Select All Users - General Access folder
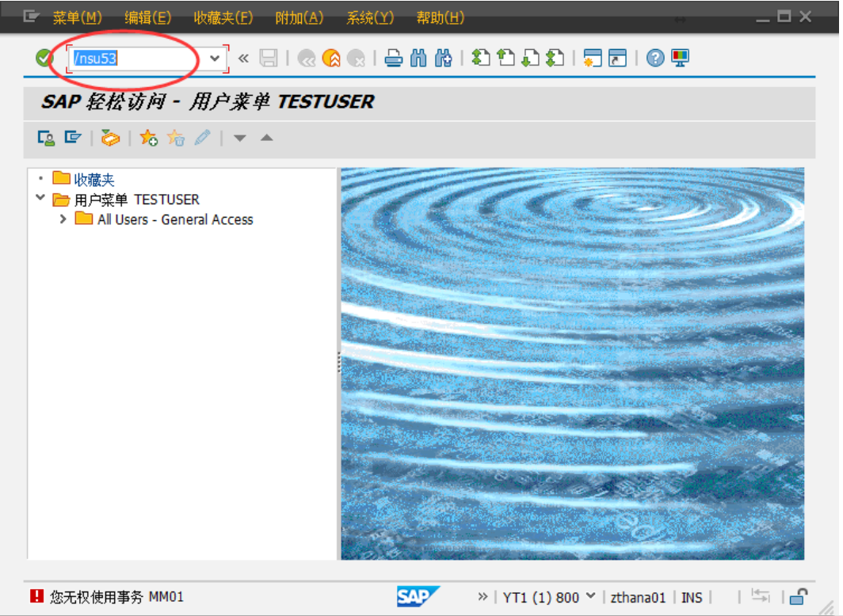The width and height of the screenshot is (843, 616). (175, 219)
